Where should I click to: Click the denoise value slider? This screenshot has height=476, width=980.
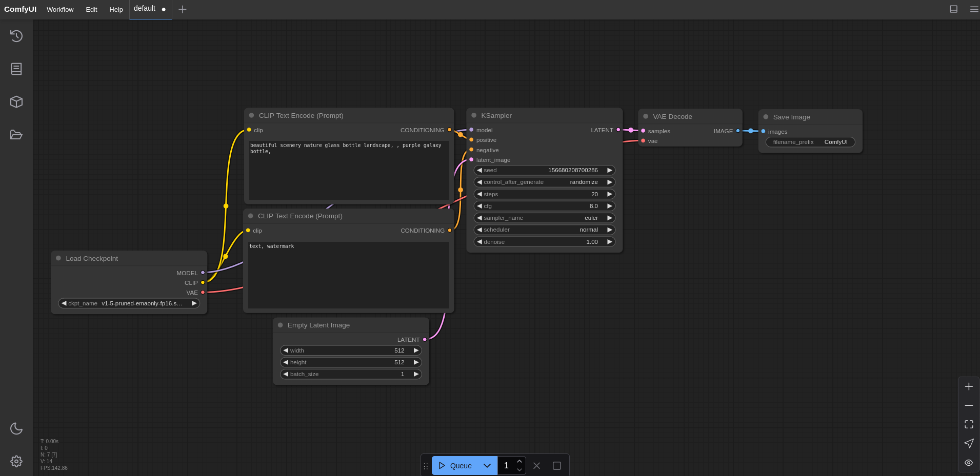pos(545,242)
